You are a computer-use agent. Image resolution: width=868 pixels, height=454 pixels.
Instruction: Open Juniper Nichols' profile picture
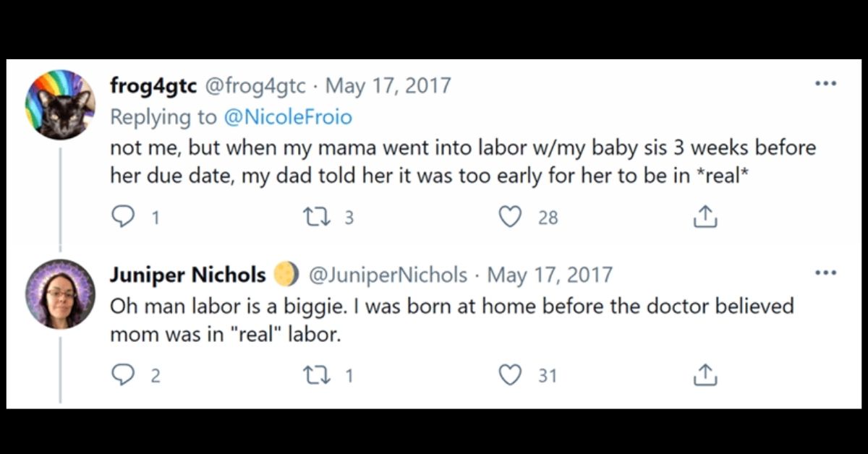click(x=60, y=294)
